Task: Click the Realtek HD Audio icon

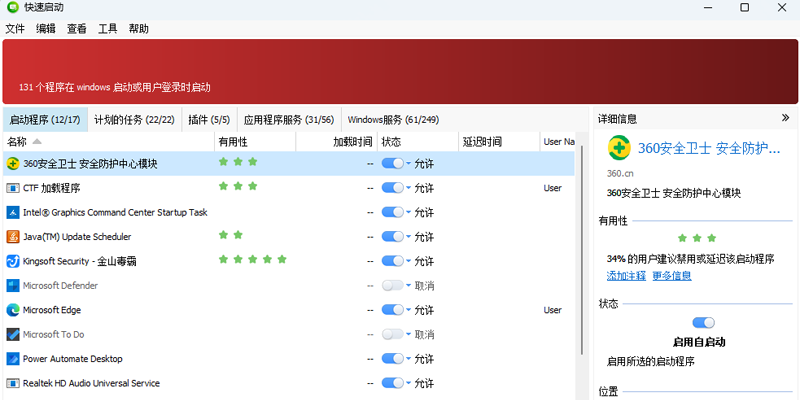Action: [13, 383]
